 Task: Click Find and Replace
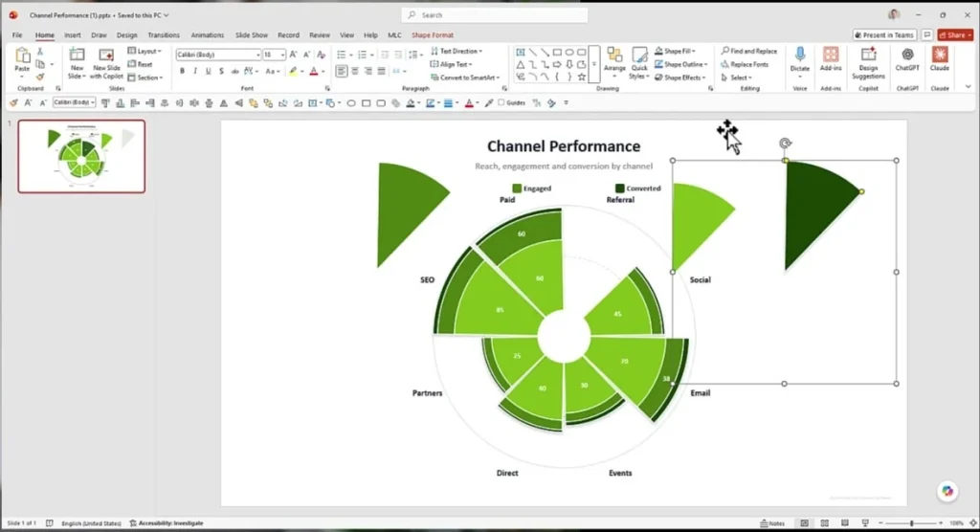pyautogui.click(x=748, y=52)
